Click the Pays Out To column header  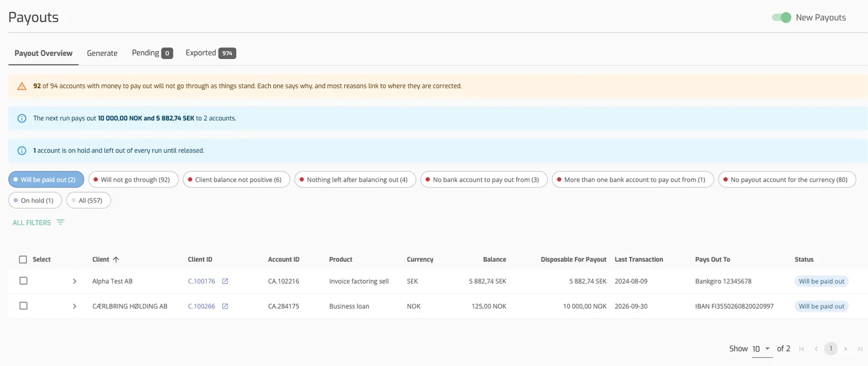(712, 259)
